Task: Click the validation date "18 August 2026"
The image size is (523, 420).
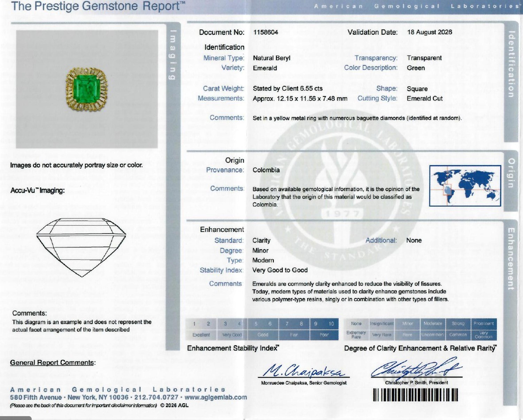Action: [430, 32]
